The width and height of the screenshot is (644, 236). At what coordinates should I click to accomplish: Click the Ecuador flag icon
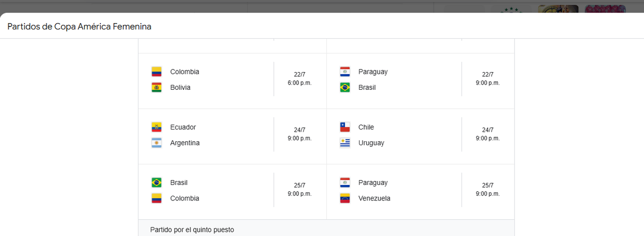[x=156, y=127]
